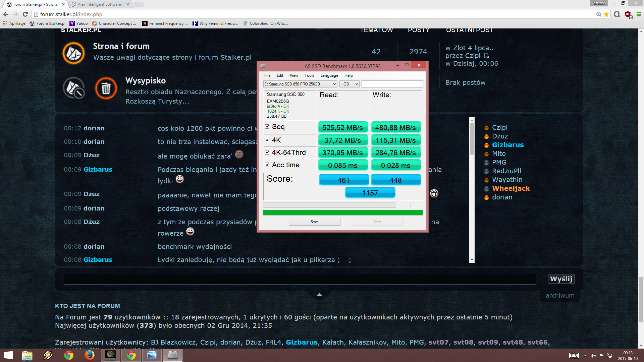Open the on-screen keyboard tray icon

574,356
